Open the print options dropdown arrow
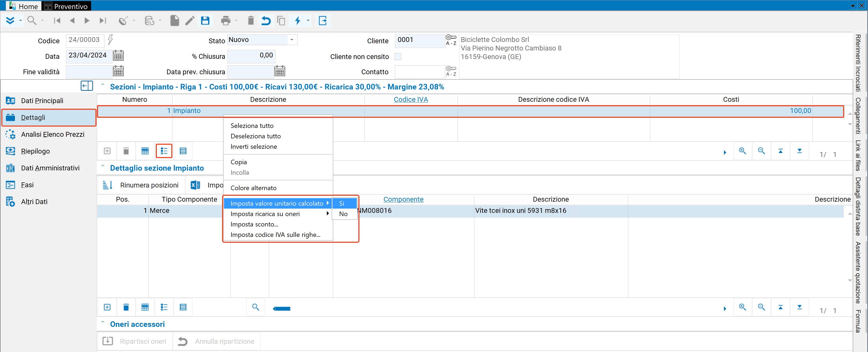Image resolution: width=868 pixels, height=352 pixels. coord(236,21)
